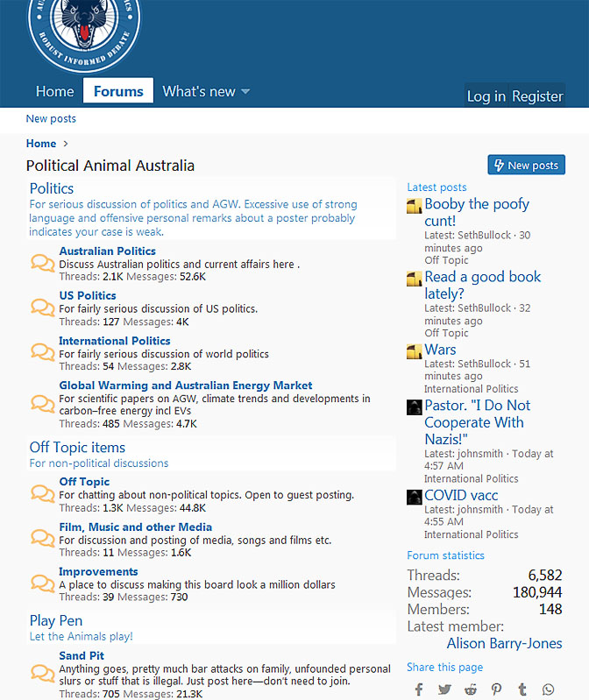Screen dimensions: 589x700
Task: Share page via Tumblr icon
Action: click(x=522, y=689)
